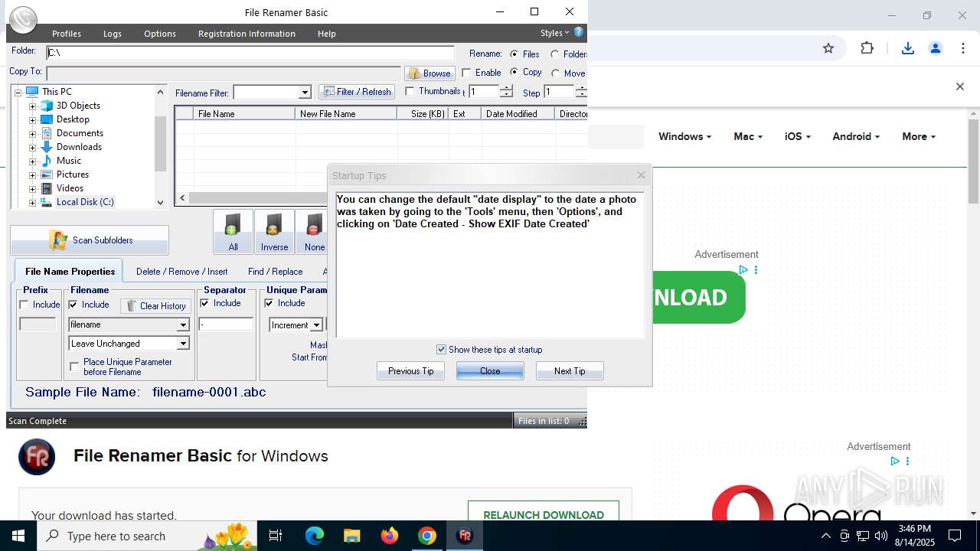
Task: Close the Startup Tips dialog X
Action: [641, 175]
